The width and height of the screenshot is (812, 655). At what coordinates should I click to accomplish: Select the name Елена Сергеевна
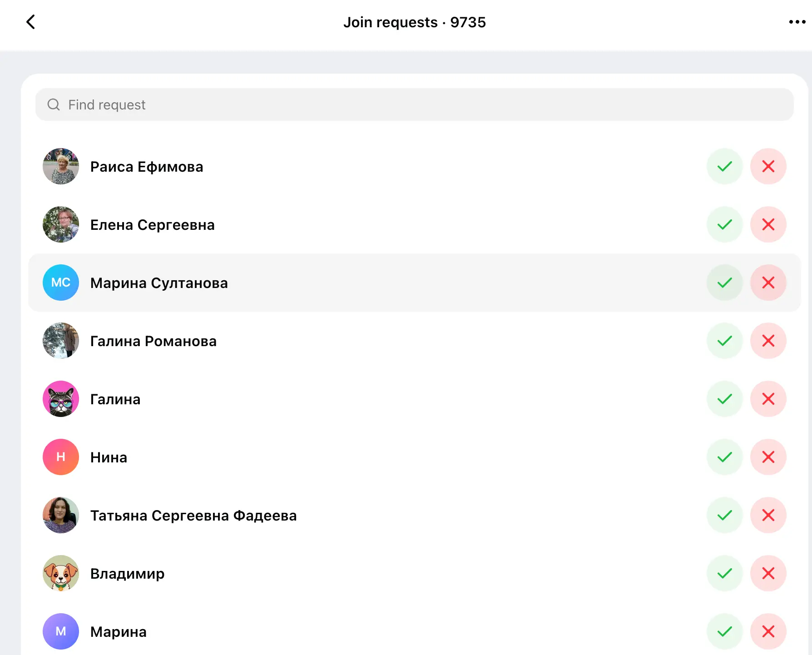coord(153,225)
